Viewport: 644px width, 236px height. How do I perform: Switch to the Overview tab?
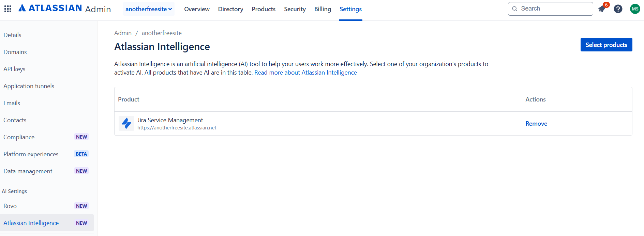pos(197,9)
